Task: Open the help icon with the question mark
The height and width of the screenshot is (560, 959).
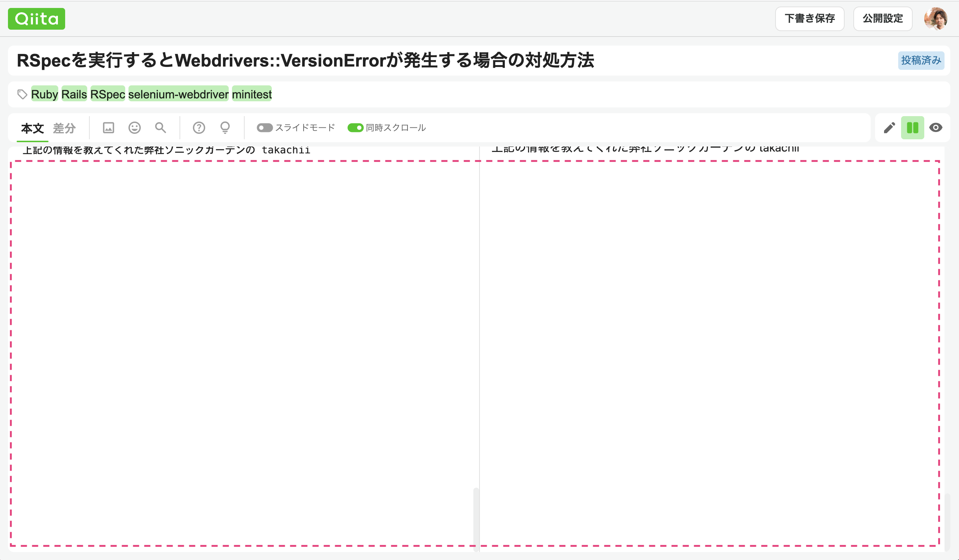Action: tap(199, 128)
